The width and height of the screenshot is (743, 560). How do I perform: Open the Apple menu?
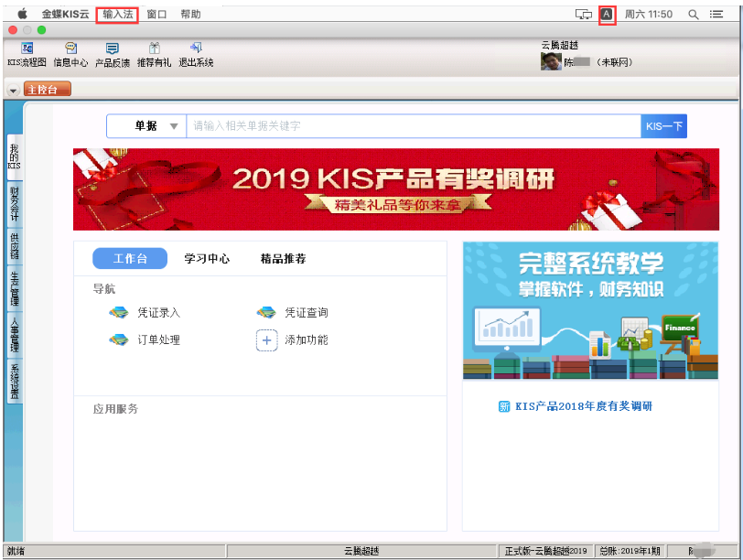[x=22, y=15]
